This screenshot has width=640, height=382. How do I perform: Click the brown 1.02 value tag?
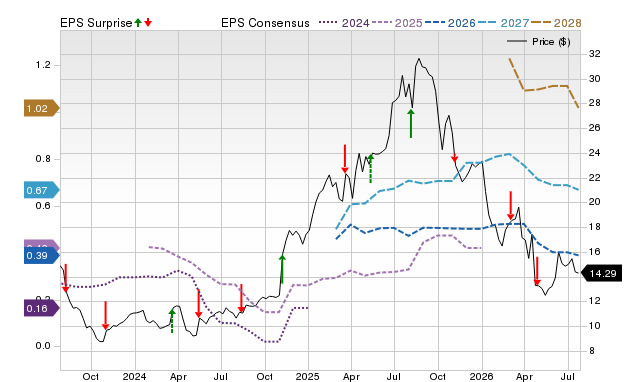point(41,109)
